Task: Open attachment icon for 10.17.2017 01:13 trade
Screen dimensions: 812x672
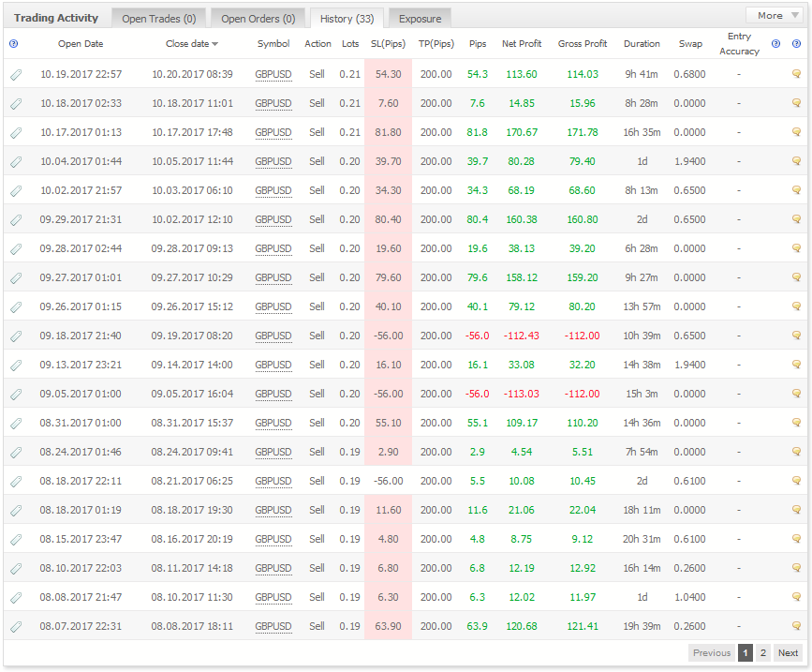Action: tap(16, 133)
